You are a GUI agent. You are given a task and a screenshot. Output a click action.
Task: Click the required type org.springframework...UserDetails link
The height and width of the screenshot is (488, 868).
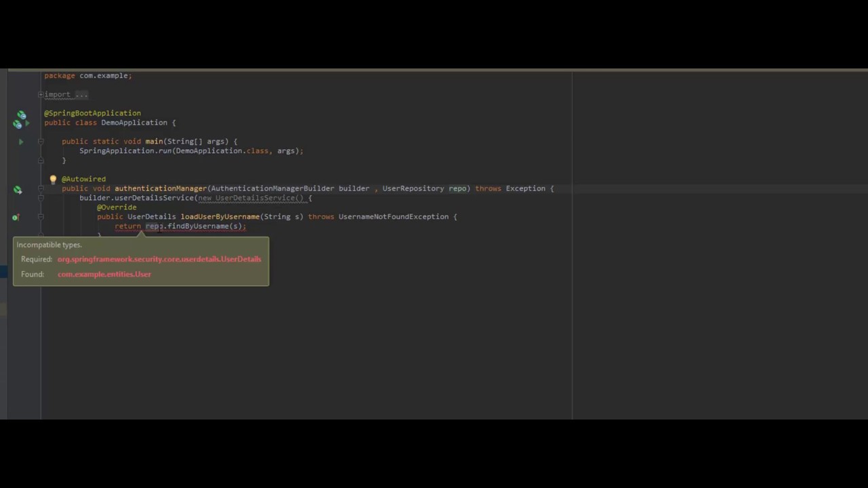[x=159, y=259]
